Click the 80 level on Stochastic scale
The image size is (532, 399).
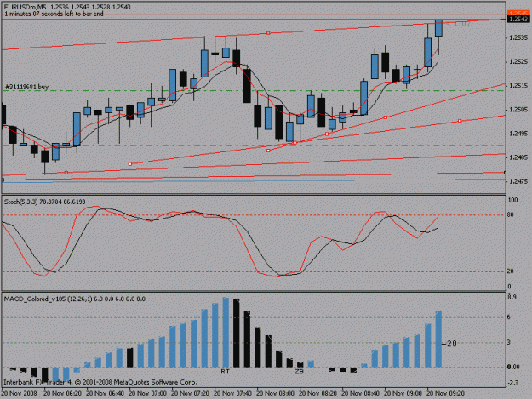click(511, 214)
